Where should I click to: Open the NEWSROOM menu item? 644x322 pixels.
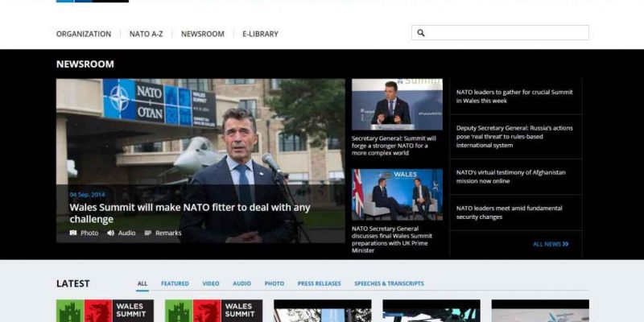203,34
